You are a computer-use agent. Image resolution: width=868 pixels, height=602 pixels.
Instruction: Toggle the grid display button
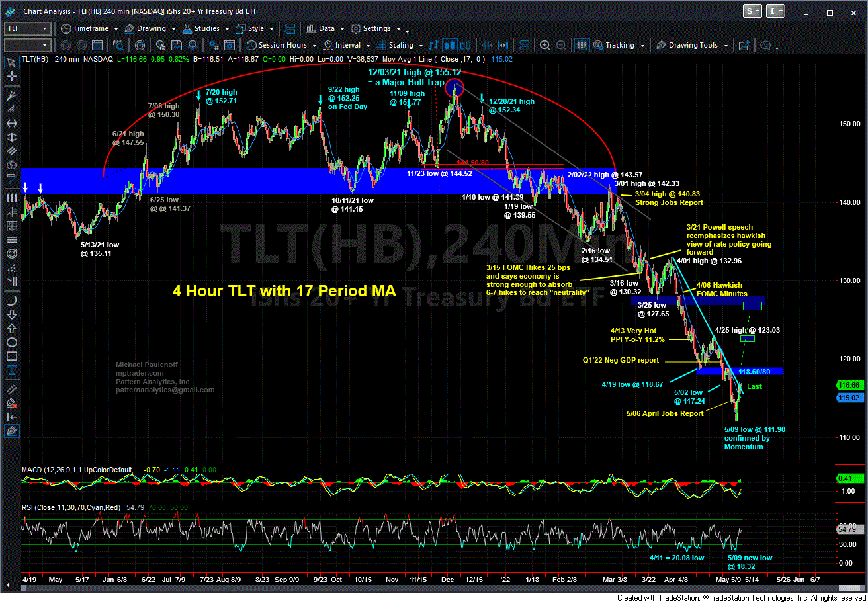[582, 46]
